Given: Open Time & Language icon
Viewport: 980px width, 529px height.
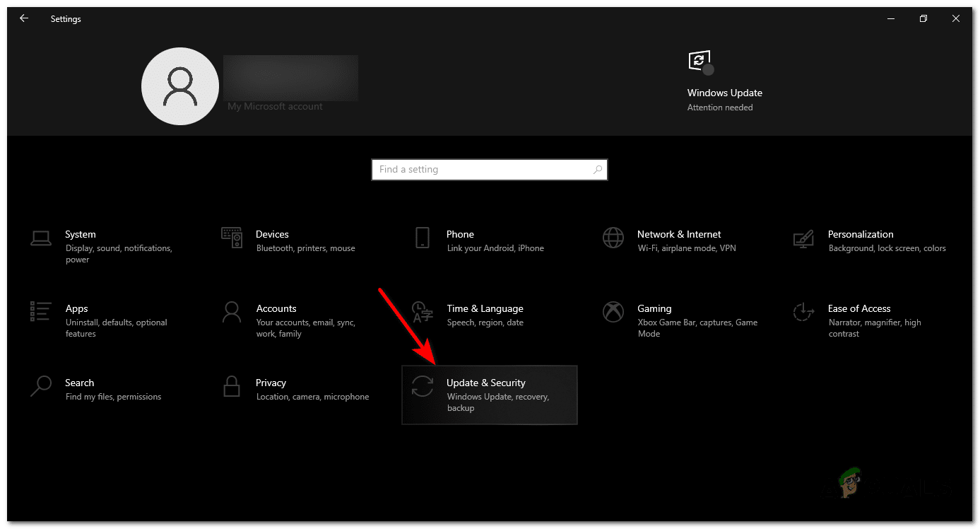Looking at the screenshot, I should [x=423, y=311].
